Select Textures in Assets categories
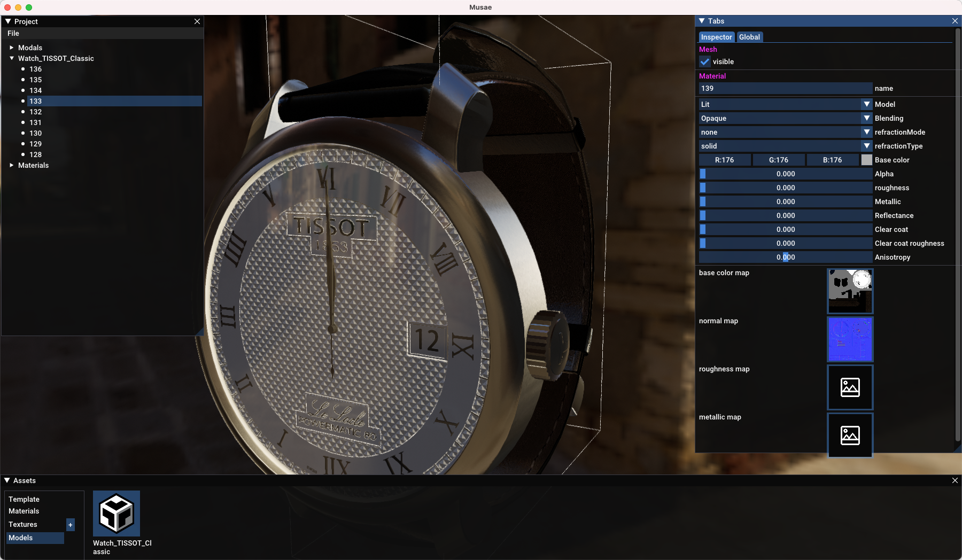962x560 pixels. pos(23,524)
